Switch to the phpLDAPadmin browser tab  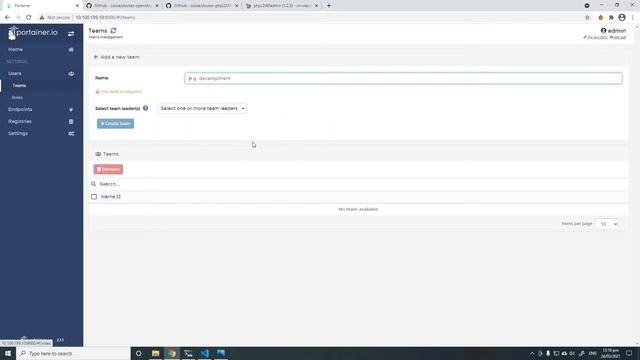[x=282, y=6]
